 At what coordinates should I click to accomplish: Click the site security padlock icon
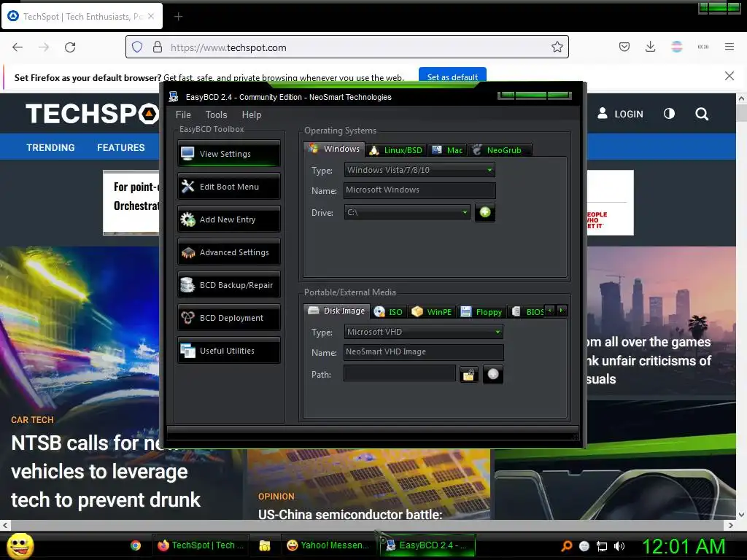click(x=158, y=47)
